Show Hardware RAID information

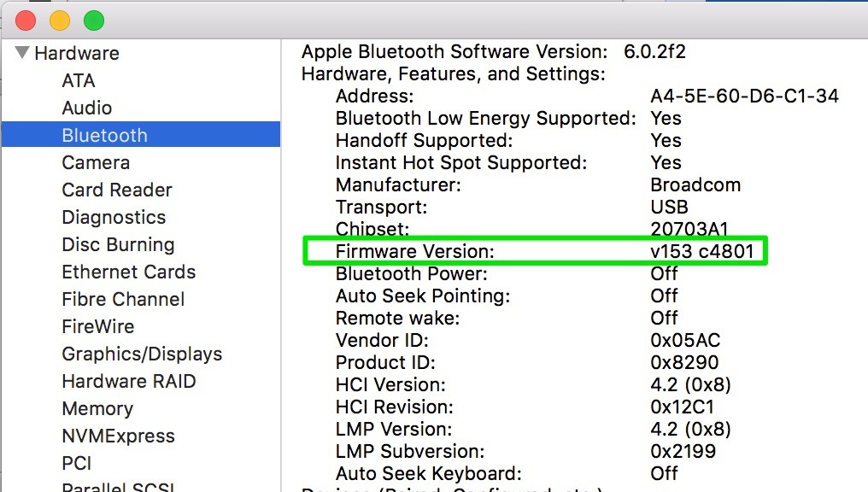click(x=129, y=382)
